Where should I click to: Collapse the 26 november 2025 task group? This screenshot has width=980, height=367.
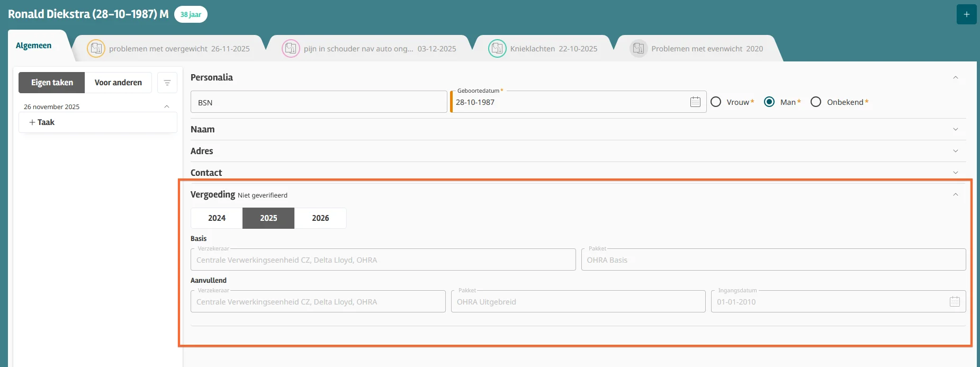[167, 106]
